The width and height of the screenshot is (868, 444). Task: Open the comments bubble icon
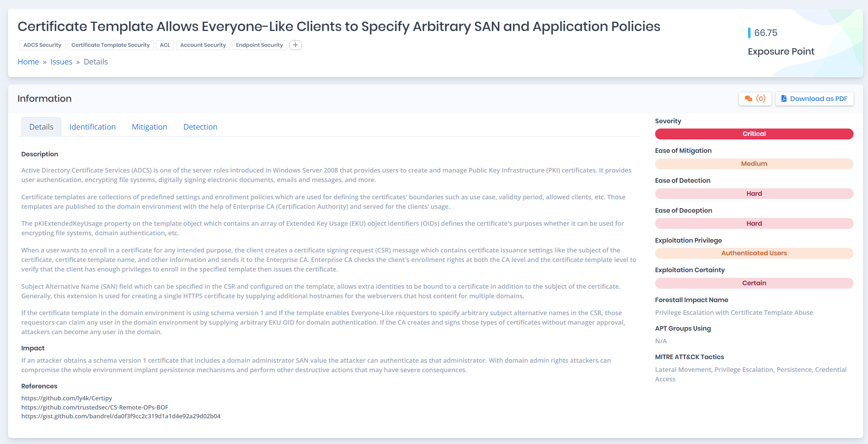point(749,99)
